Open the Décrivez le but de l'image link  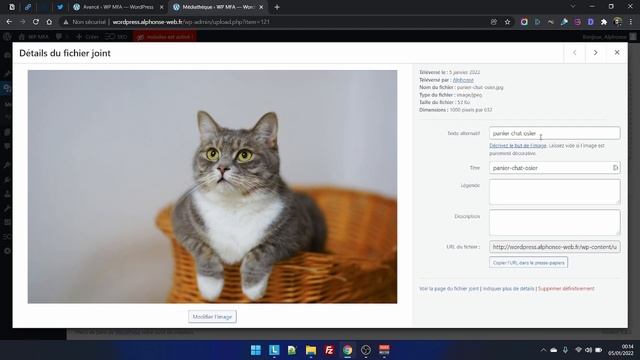pos(518,146)
